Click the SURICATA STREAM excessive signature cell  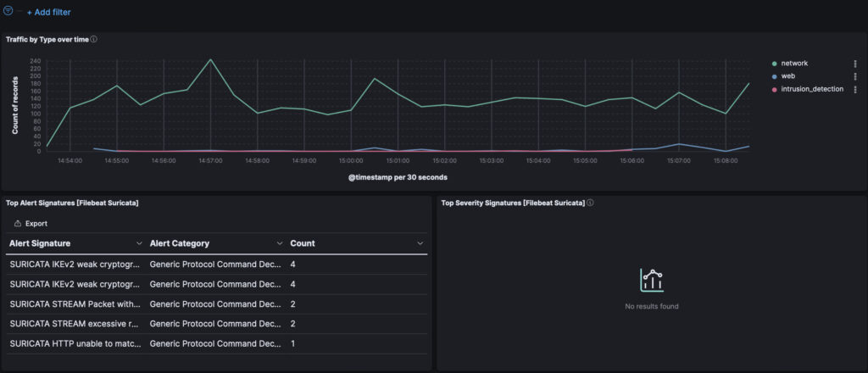(x=75, y=324)
